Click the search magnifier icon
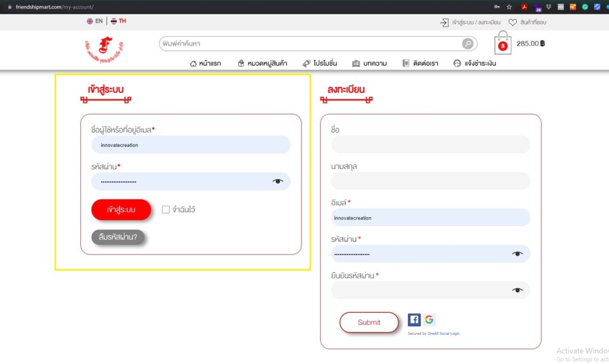This screenshot has height=364, width=609. [468, 44]
